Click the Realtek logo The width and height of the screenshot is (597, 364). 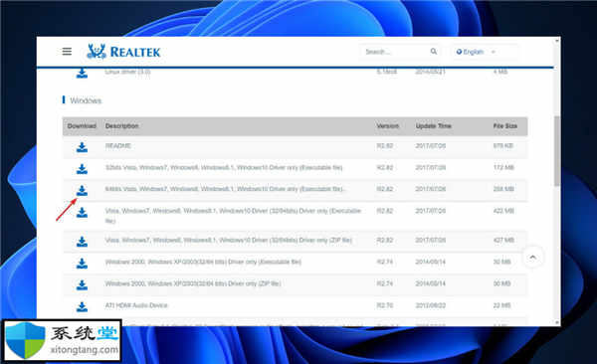[x=123, y=52]
